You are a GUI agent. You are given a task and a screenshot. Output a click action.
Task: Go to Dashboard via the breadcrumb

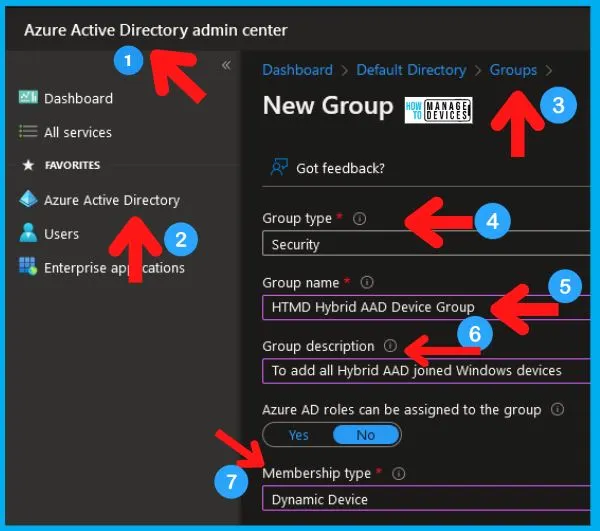coord(297,70)
